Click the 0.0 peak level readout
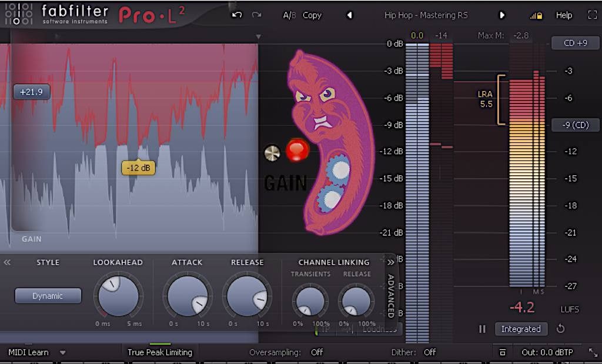The image size is (602, 364). point(417,36)
